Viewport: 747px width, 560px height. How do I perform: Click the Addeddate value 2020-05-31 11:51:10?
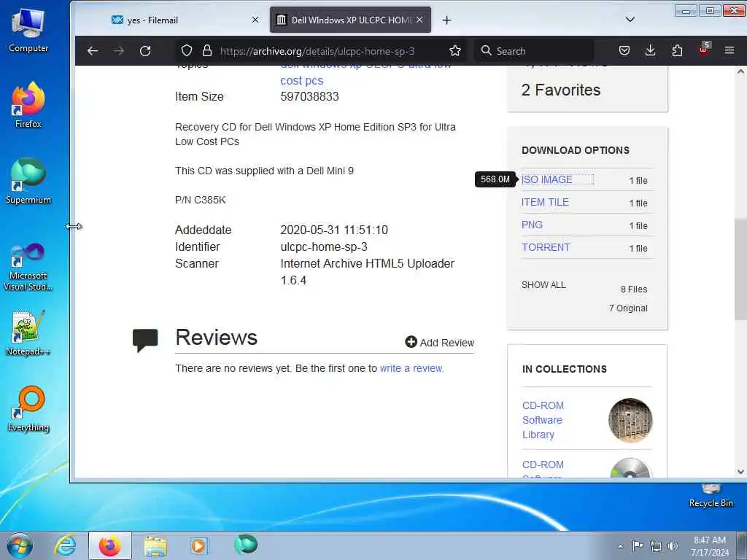coord(334,230)
